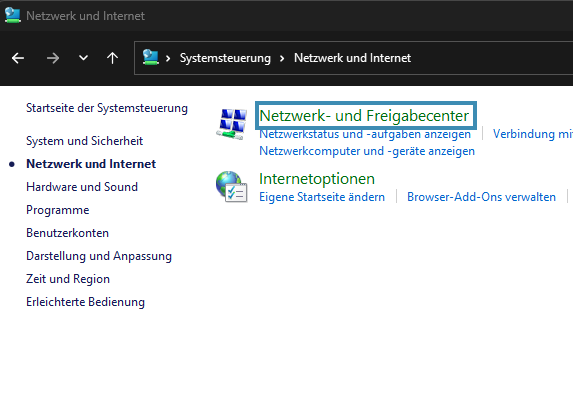Open the Netzwerk- und Freigabecenter icon
573x401 pixels.
(x=232, y=124)
